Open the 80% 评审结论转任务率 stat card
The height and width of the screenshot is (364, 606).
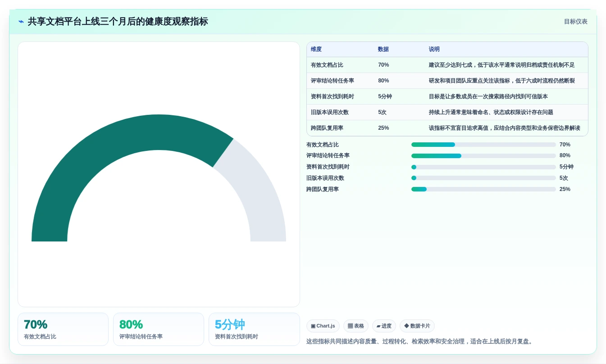pyautogui.click(x=159, y=329)
